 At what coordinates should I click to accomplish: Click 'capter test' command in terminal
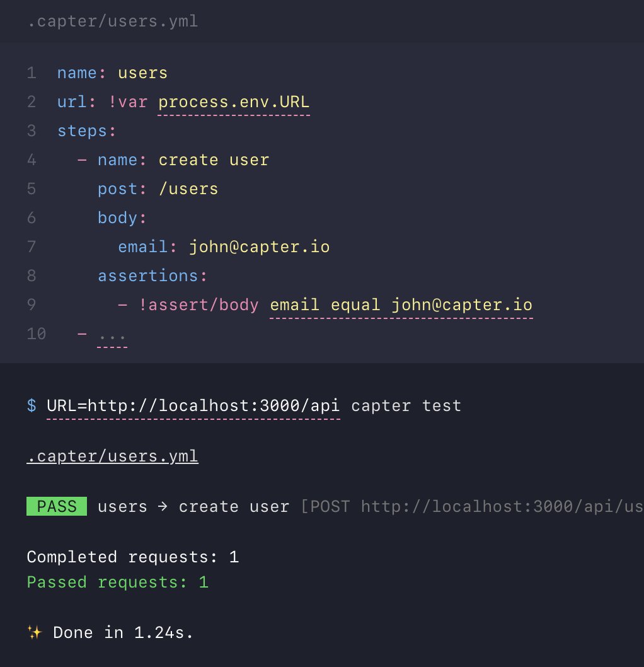pos(406,406)
